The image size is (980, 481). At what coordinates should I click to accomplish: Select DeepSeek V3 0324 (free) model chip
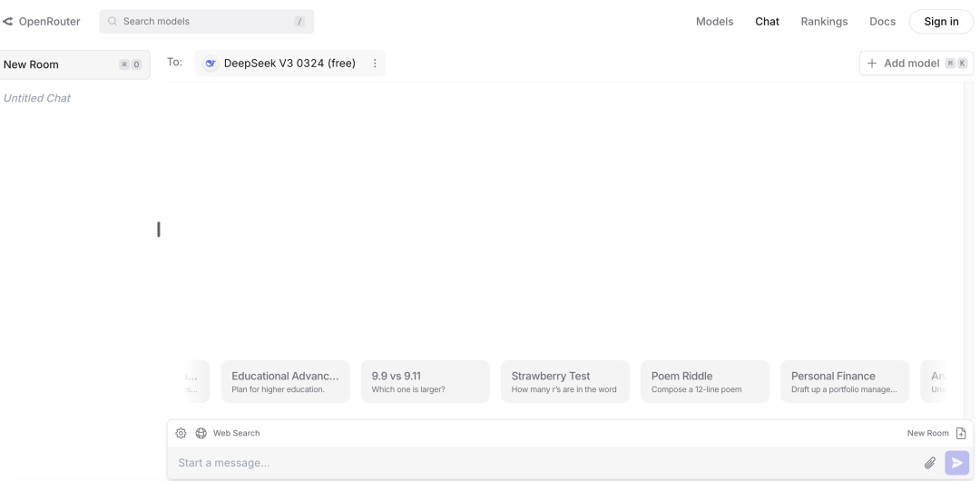[290, 64]
